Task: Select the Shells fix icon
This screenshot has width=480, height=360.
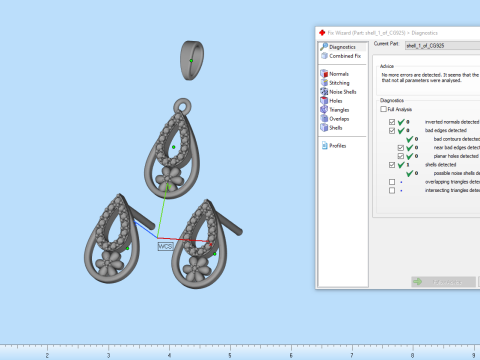Action: click(324, 127)
